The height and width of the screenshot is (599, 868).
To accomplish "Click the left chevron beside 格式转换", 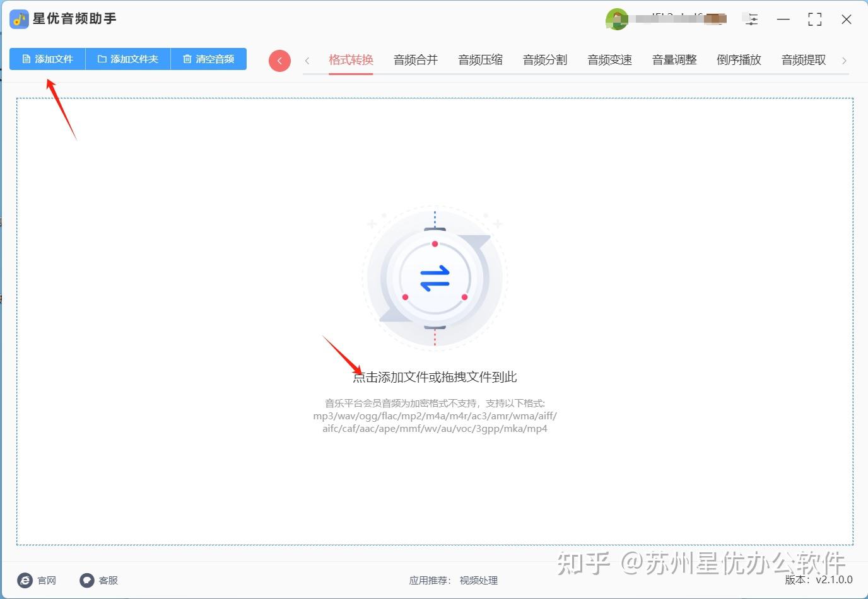I will coord(307,61).
